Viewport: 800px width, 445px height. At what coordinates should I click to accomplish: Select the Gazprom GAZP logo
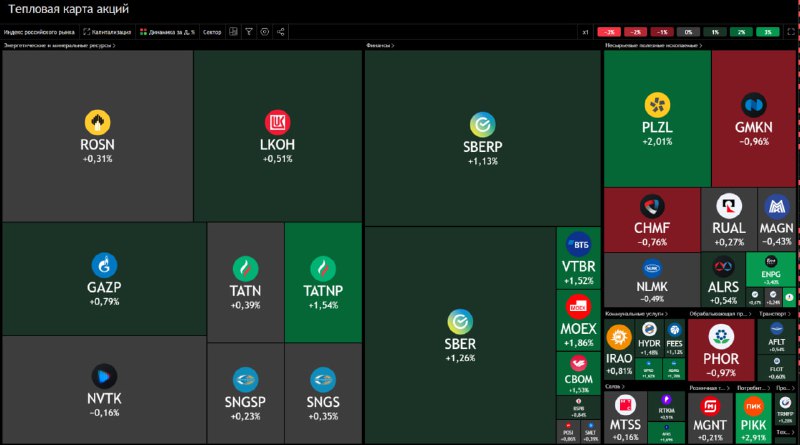point(104,265)
